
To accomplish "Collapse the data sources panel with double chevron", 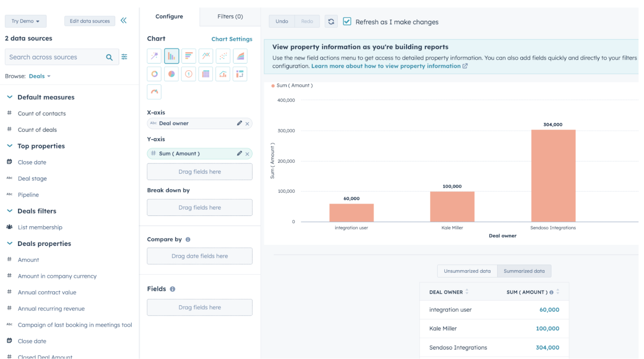I will click(x=124, y=20).
